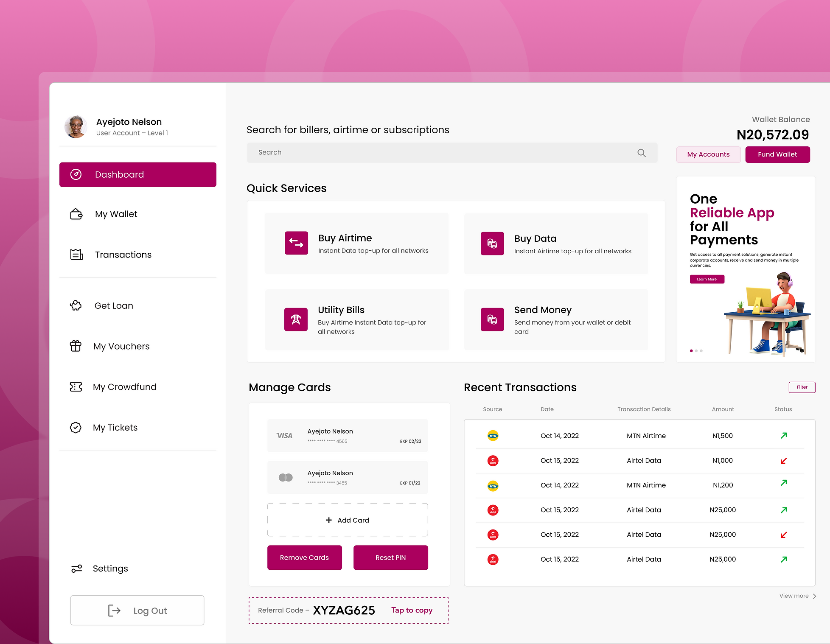This screenshot has height=644, width=830.
Task: Click the Buy Data coins icon
Action: [x=492, y=244]
